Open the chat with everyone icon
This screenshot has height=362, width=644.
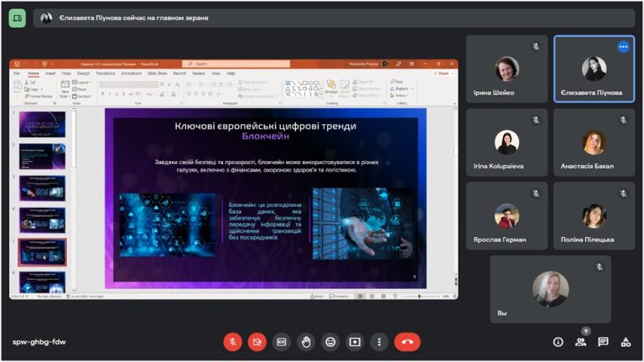[x=603, y=342]
